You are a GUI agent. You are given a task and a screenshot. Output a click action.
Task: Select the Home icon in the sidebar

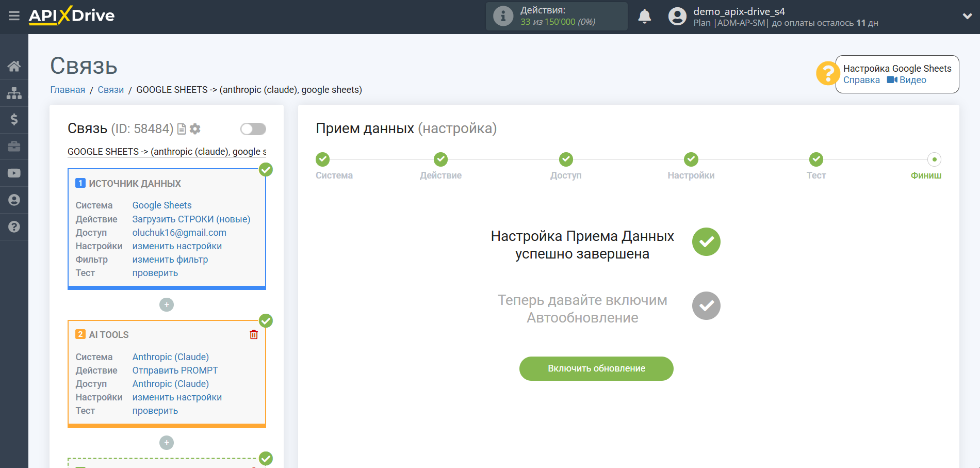14,66
